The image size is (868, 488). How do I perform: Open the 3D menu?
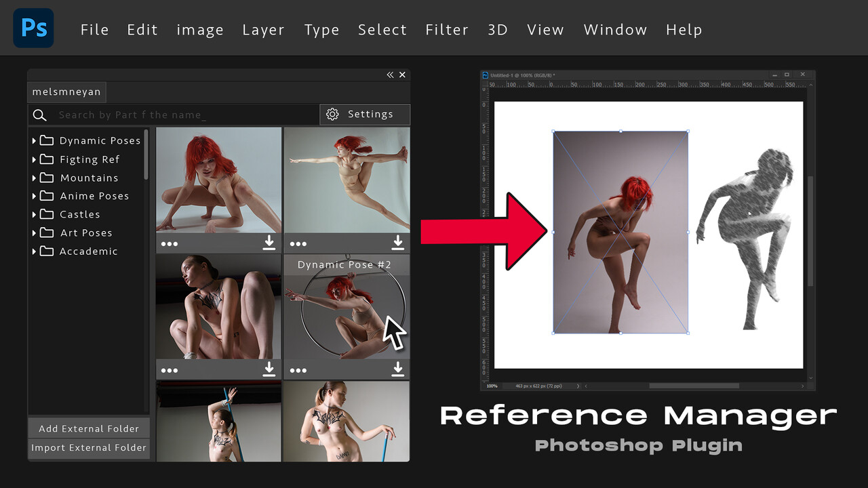click(x=498, y=30)
